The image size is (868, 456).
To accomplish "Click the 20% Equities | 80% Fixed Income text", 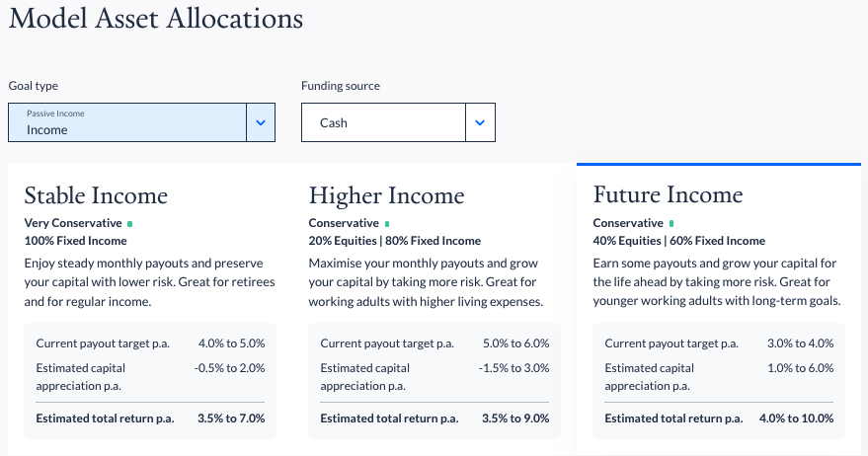I will click(395, 241).
